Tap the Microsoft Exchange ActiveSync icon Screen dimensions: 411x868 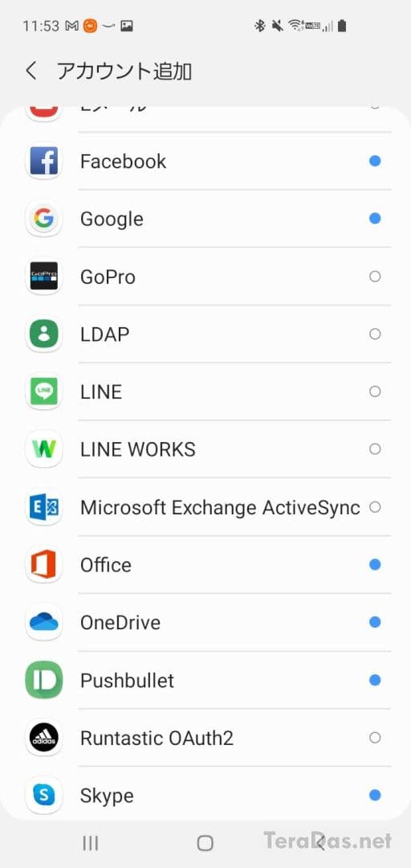pyautogui.click(x=43, y=507)
